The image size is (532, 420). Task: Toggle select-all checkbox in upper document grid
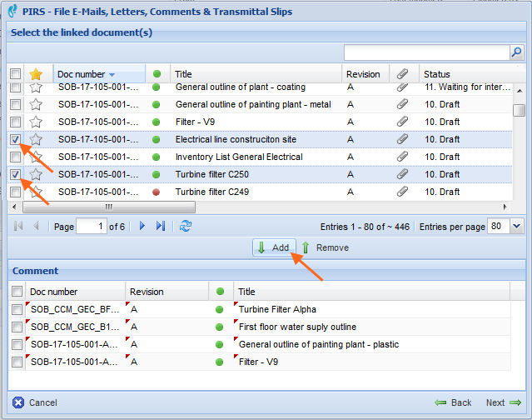[15, 73]
